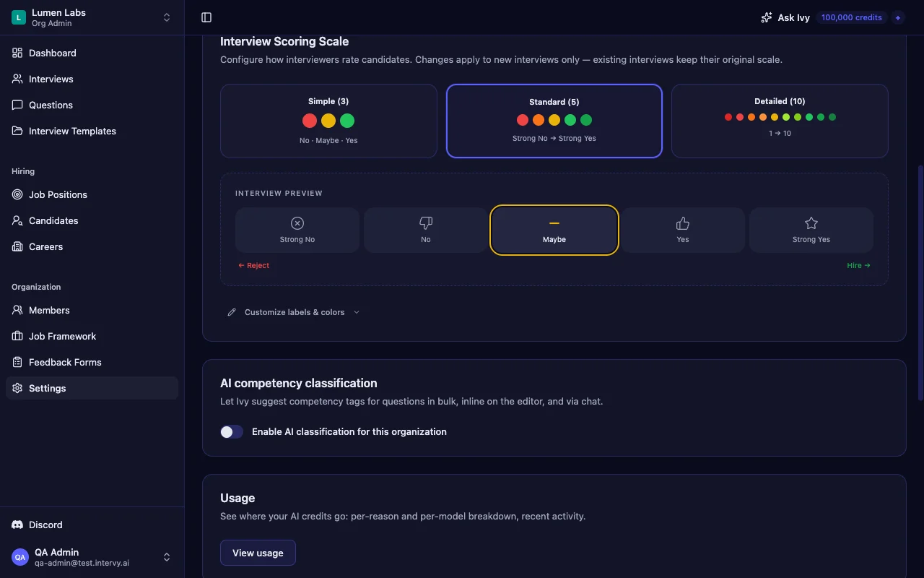Select the No thumbs-down rating
Viewport: 924px width, 578px height.
click(426, 230)
